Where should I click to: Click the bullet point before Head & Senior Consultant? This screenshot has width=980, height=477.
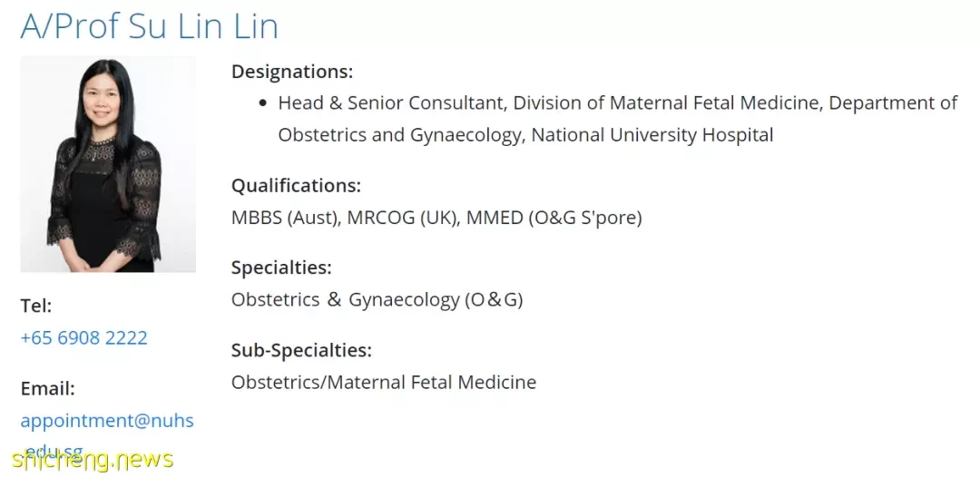[262, 103]
